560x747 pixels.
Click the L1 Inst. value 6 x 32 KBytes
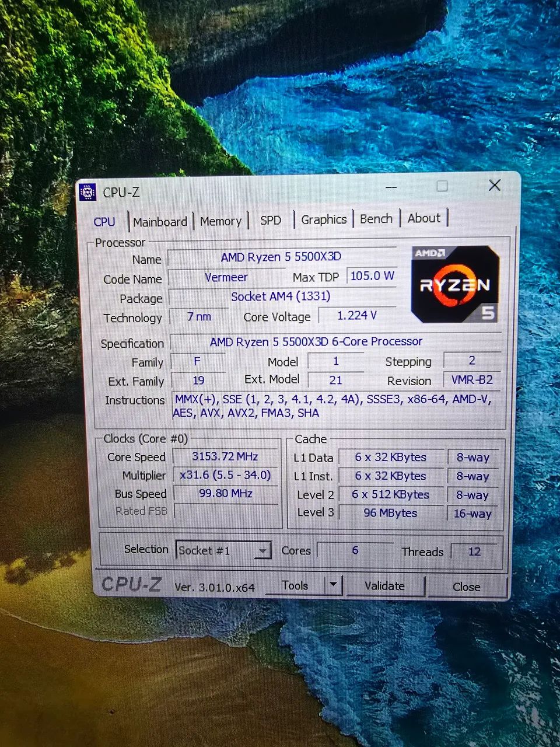click(390, 476)
